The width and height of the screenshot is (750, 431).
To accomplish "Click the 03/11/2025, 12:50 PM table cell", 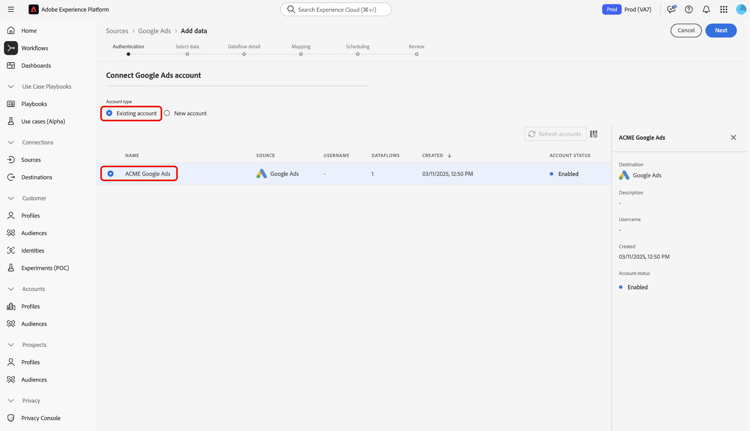I will (447, 174).
